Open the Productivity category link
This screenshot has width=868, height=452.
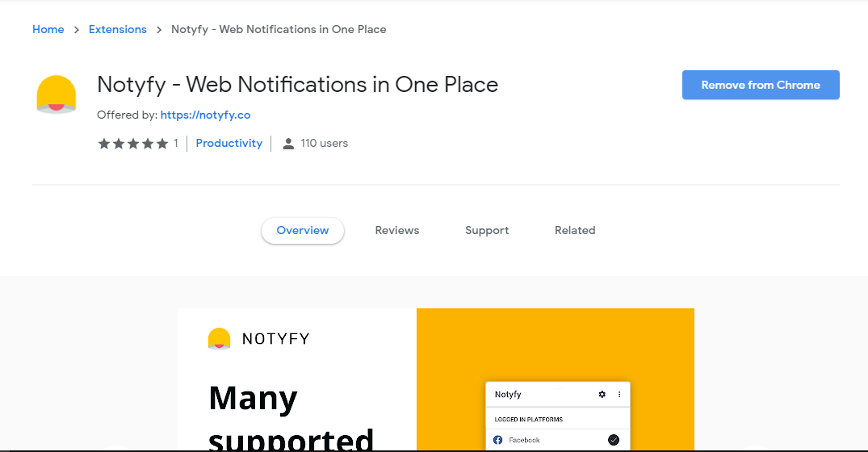(229, 144)
